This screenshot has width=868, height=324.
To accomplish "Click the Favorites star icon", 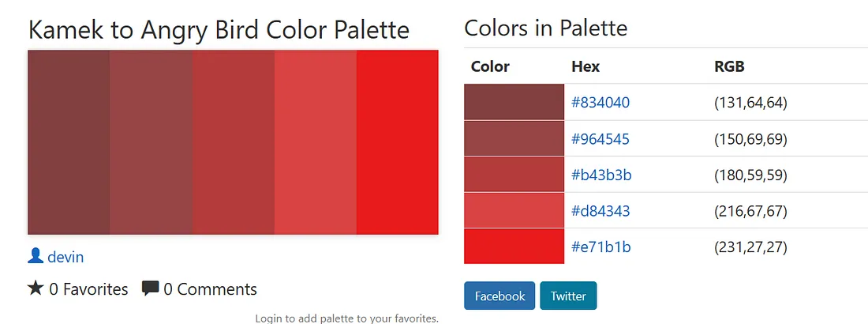I will tap(36, 288).
